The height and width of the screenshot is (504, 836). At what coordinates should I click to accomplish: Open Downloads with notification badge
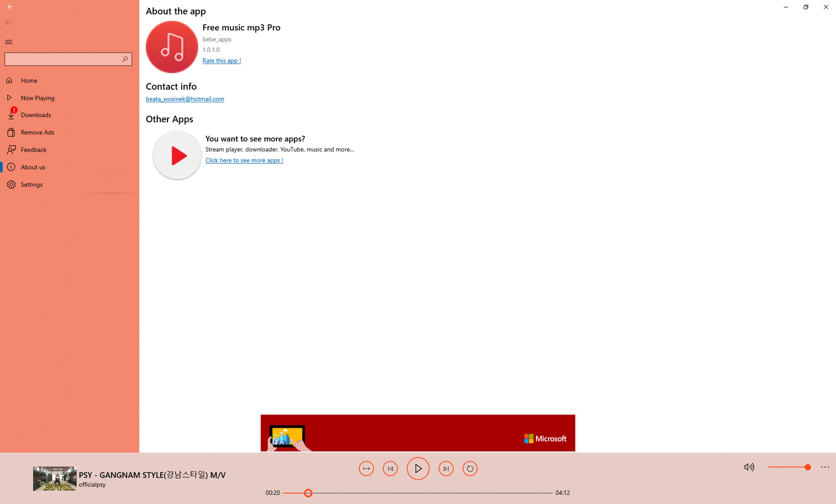pos(36,115)
